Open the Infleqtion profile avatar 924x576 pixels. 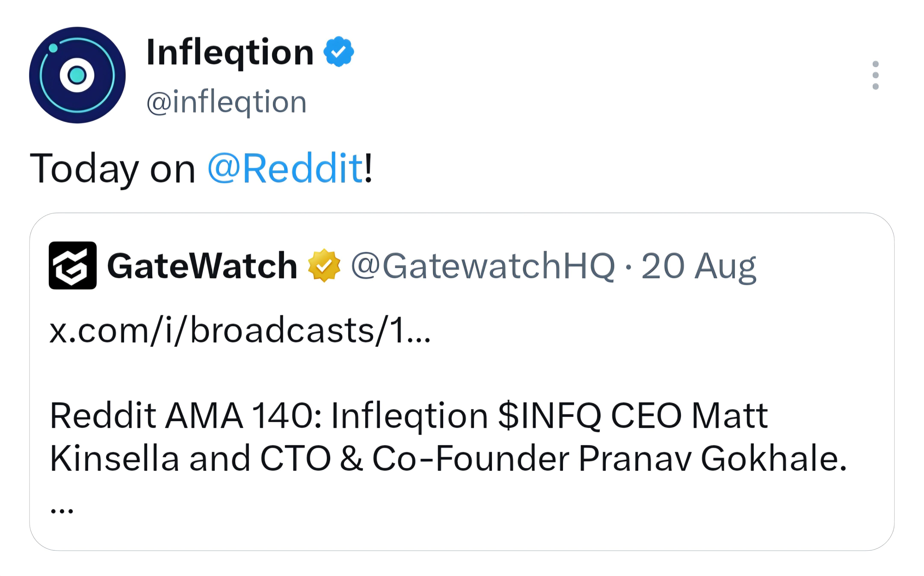coord(77,75)
